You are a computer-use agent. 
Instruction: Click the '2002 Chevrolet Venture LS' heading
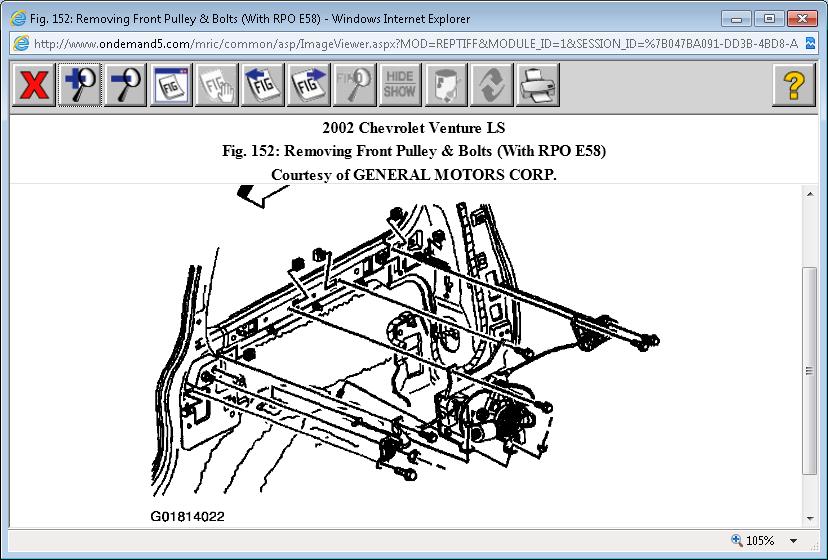(413, 128)
